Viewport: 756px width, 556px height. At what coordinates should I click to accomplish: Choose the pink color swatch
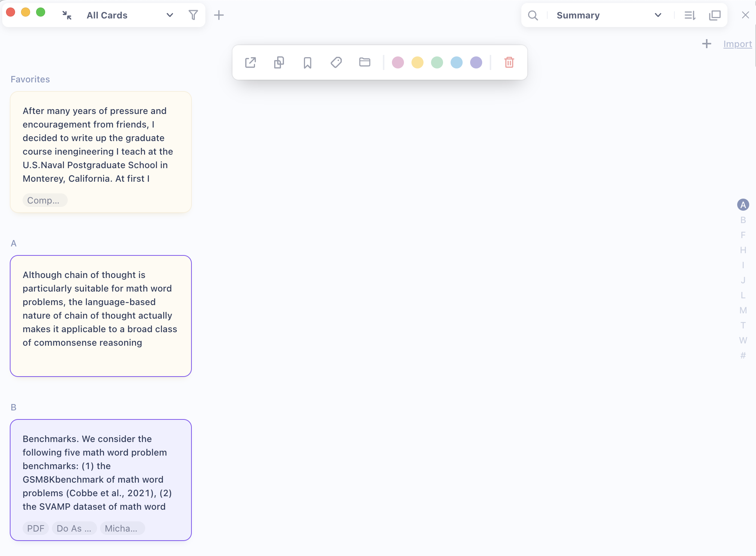pos(398,62)
